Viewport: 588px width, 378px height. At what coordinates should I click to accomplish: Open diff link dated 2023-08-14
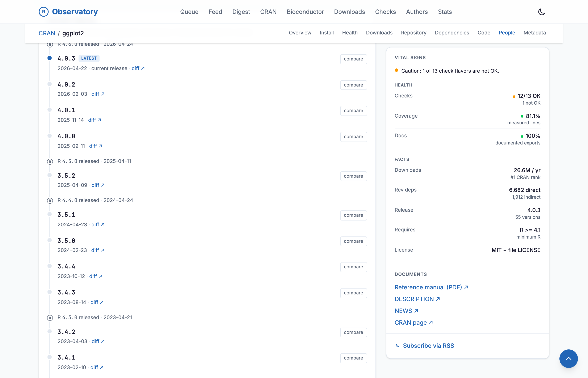pos(97,302)
